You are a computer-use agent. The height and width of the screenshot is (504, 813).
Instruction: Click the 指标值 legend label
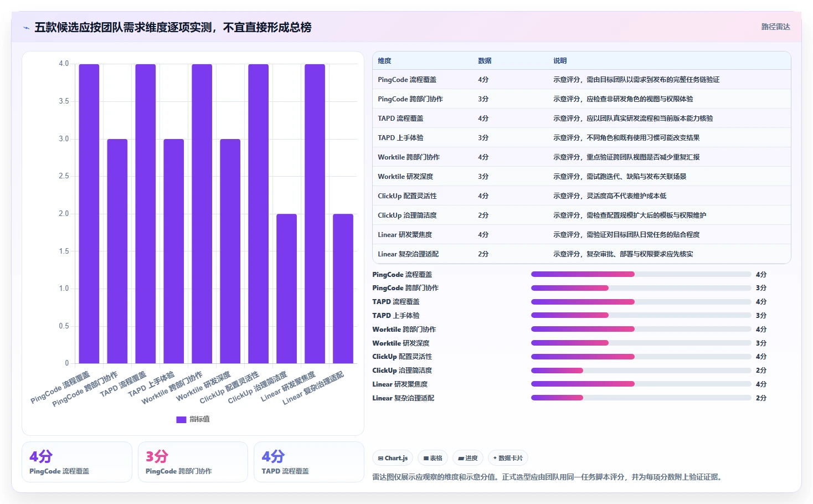coord(199,419)
